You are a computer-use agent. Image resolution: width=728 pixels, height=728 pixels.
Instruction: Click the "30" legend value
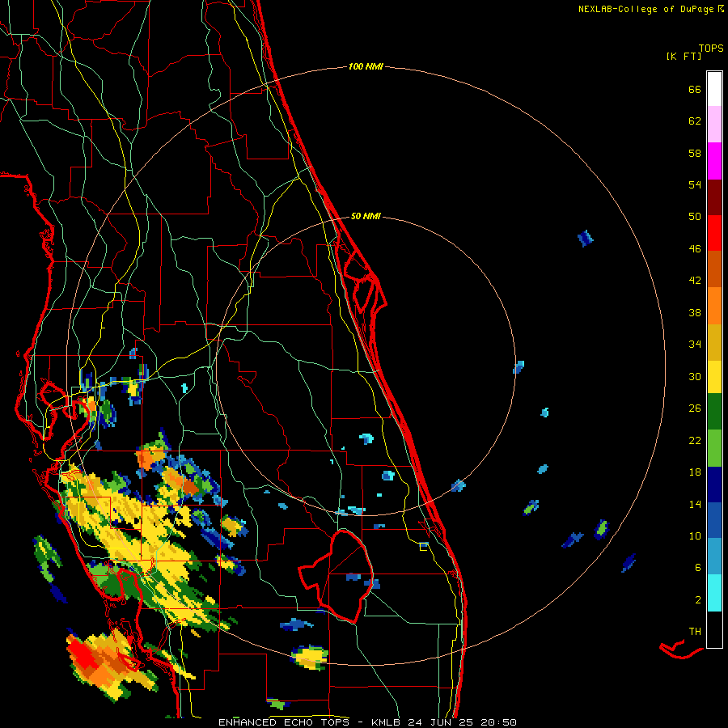point(695,376)
